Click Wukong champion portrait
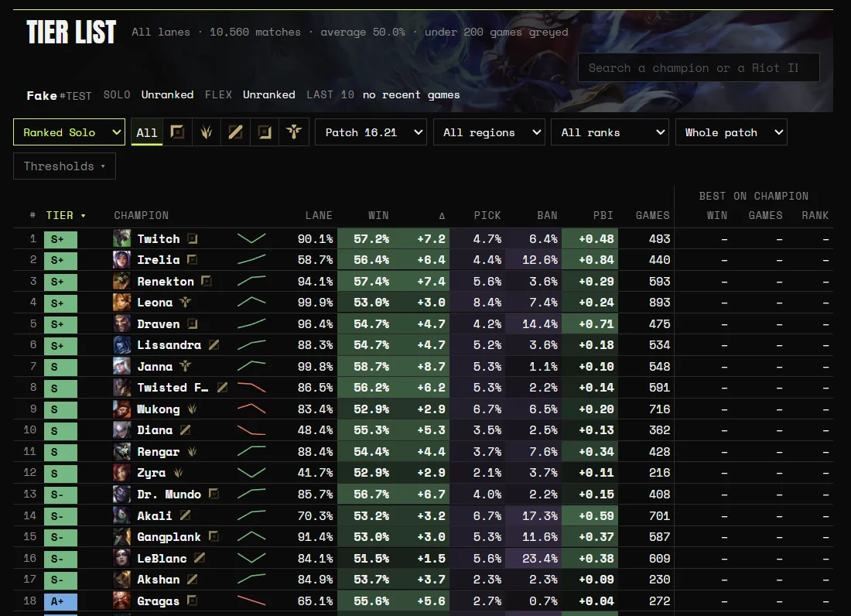 tap(121, 409)
